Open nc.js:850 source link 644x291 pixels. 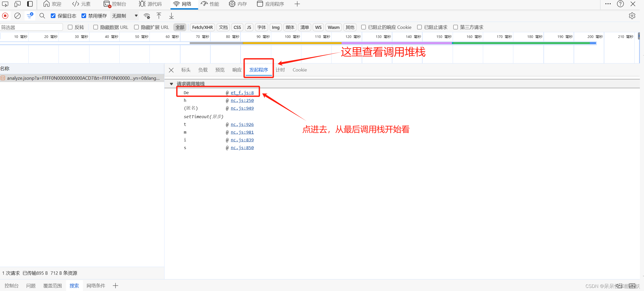[x=242, y=148]
